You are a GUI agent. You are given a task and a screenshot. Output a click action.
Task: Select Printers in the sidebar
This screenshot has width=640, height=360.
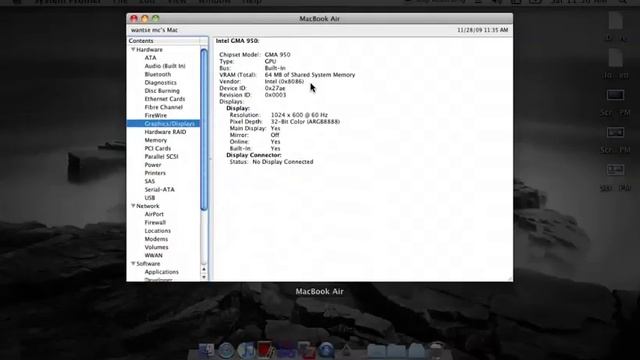point(155,173)
